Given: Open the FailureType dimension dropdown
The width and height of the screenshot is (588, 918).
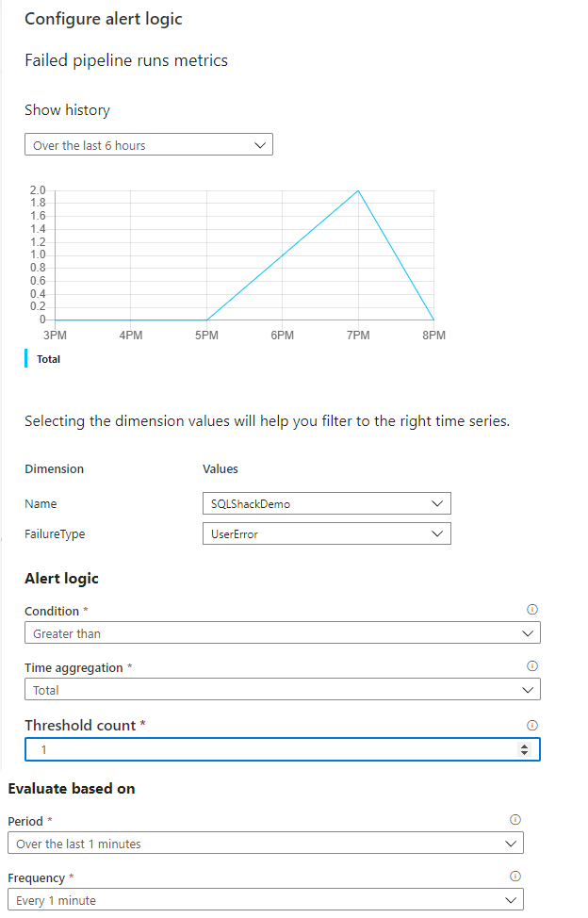Looking at the screenshot, I should [x=326, y=533].
